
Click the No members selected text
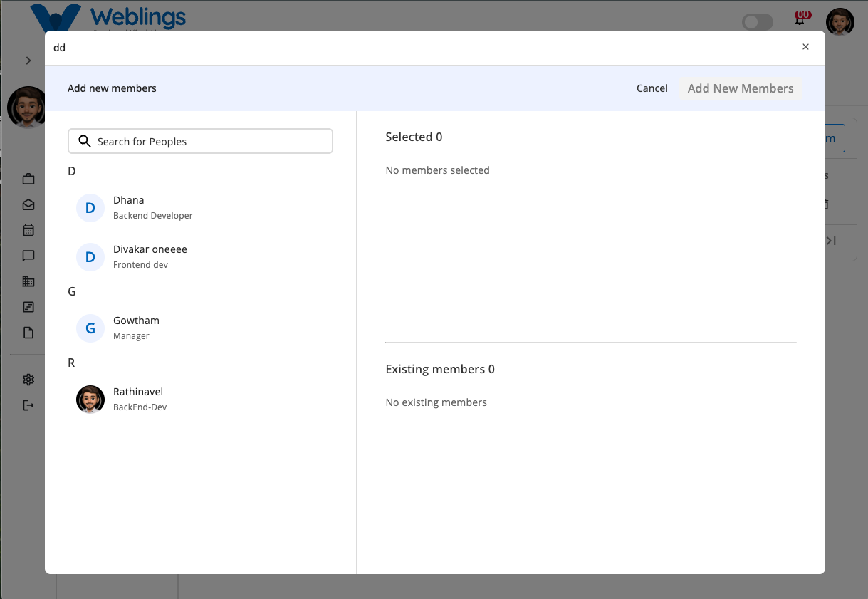coord(437,170)
